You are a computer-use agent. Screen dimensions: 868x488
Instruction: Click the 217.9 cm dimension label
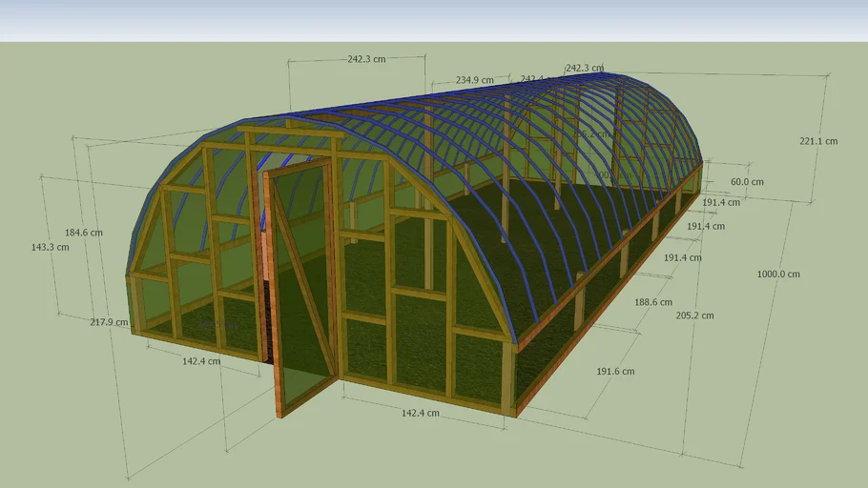point(109,322)
